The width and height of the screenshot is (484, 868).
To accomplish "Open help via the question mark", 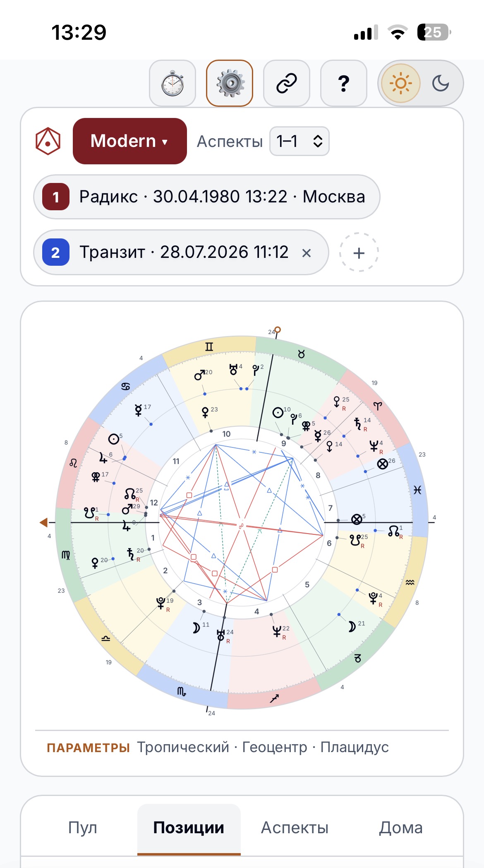I will (x=344, y=83).
